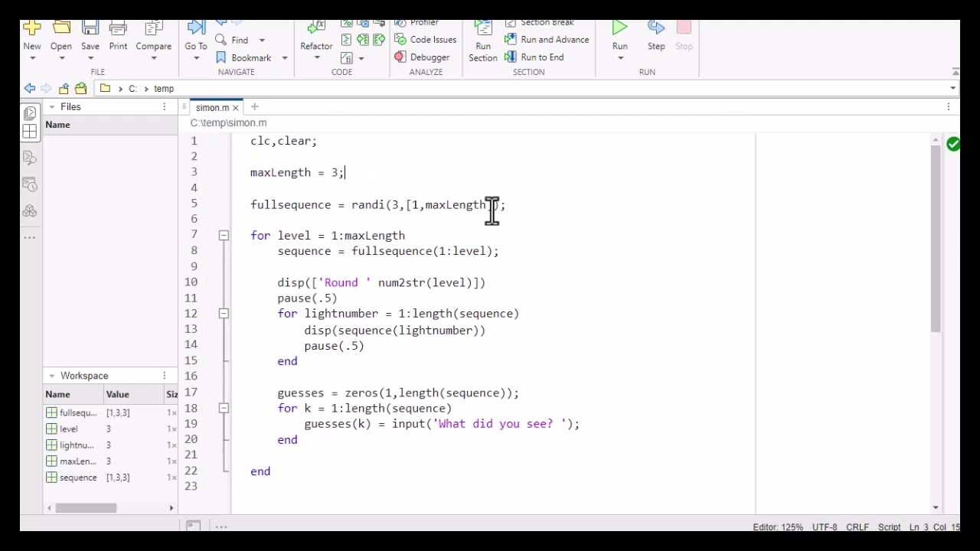
Task: Select the level variable row
Action: pos(110,429)
